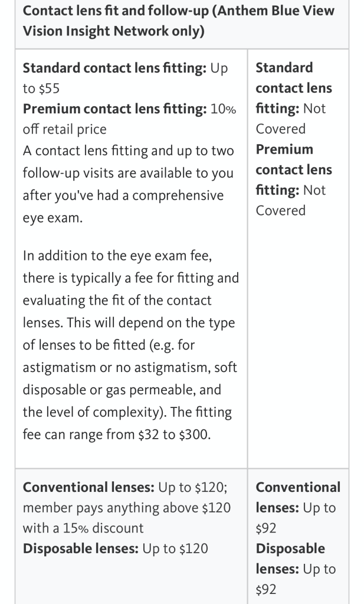Screen dimensions: 364x604
Task: Click left-column "Disposable lenses: Up to $120" line
Action: pos(115,549)
